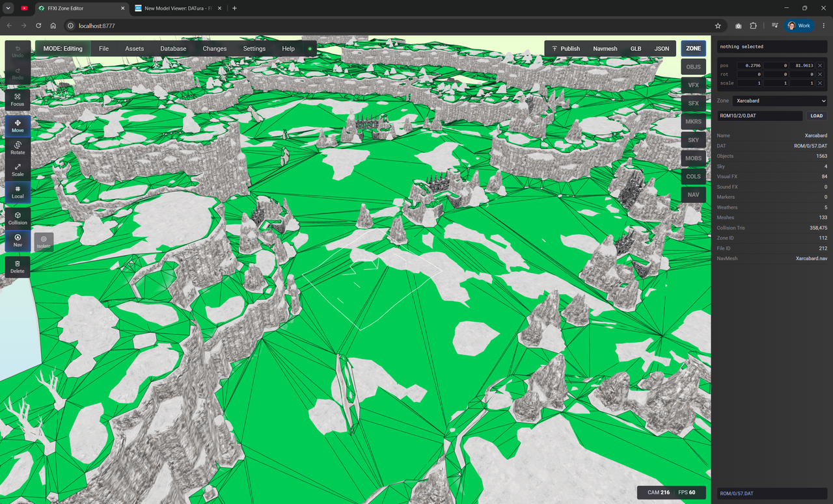833x504 pixels.
Task: Close the FFXI Zone Editor browser tab
Action: point(121,8)
